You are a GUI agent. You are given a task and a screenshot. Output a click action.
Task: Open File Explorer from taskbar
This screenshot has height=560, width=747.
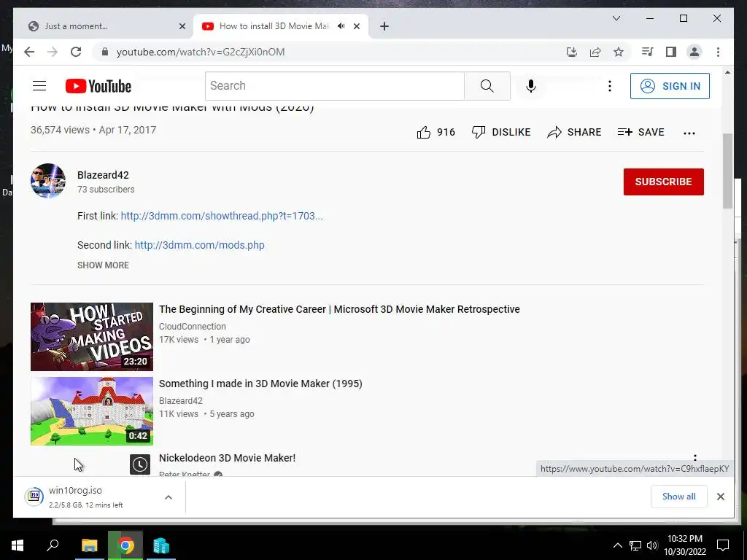(x=90, y=545)
